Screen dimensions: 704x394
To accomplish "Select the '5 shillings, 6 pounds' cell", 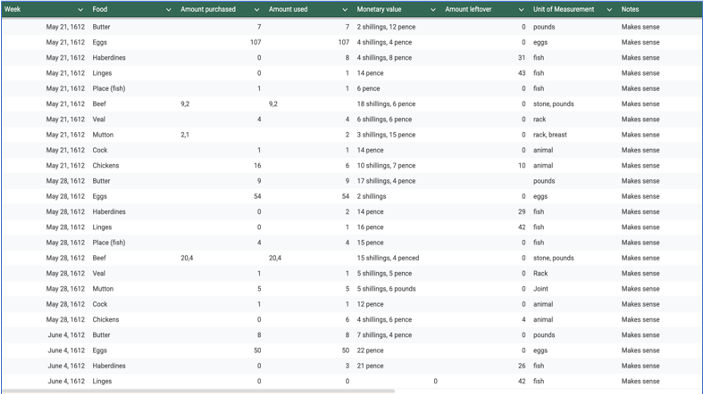I will [386, 289].
